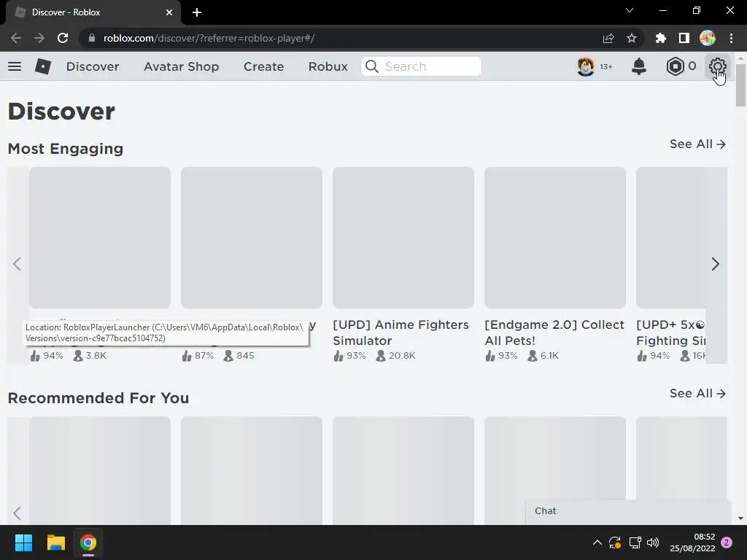Expand the Chat panel
Screen dimensions: 747x560
tap(628, 511)
